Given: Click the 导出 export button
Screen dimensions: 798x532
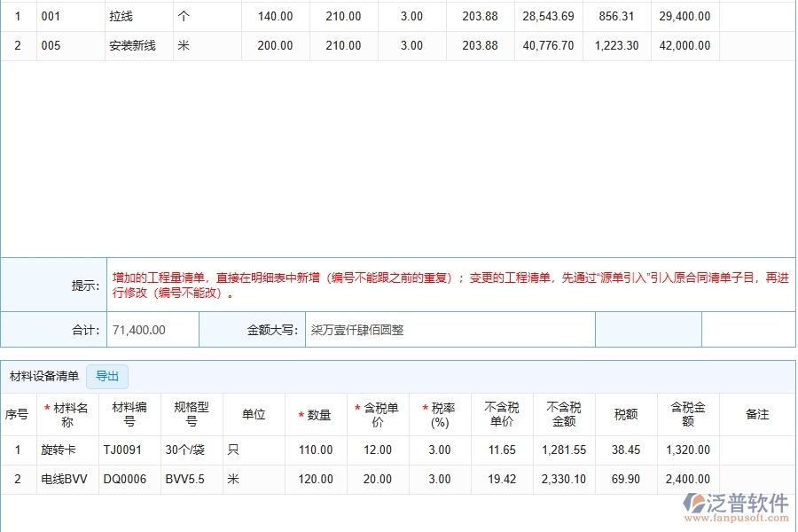Looking at the screenshot, I should click(107, 376).
